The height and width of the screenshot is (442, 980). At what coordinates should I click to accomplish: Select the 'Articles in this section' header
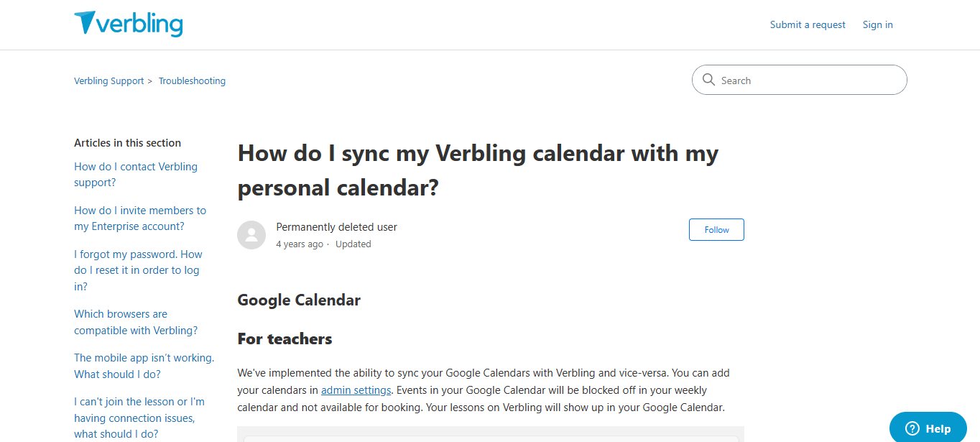point(127,142)
